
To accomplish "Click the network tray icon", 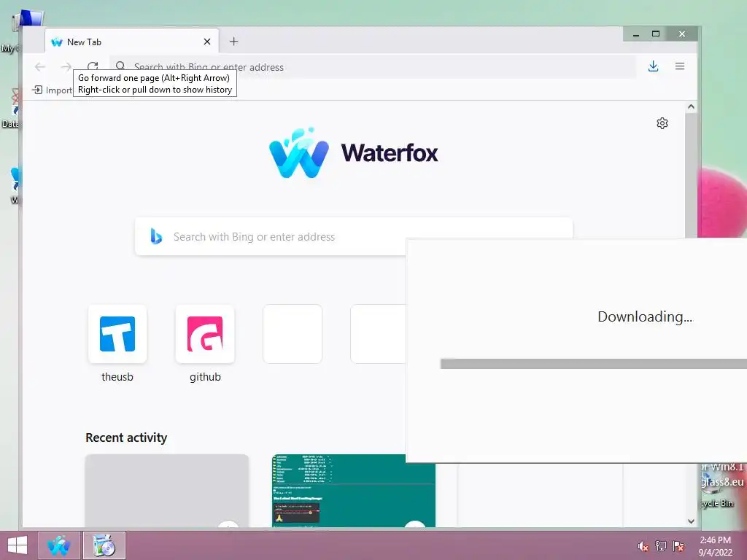I will coord(661,546).
